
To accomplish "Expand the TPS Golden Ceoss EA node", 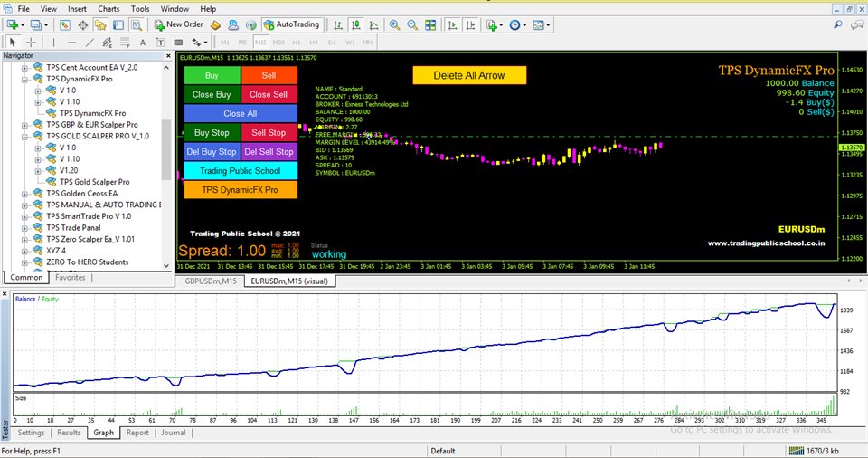I will coord(24,194).
